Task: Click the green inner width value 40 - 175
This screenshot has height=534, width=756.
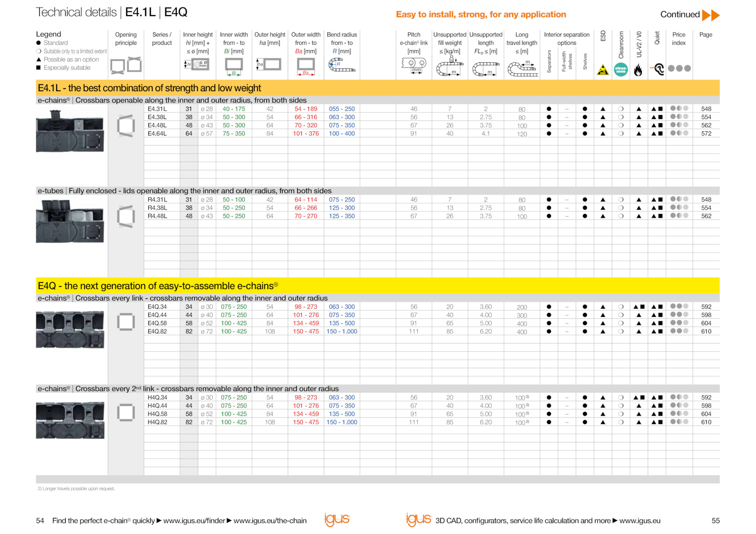Action: 234,109
